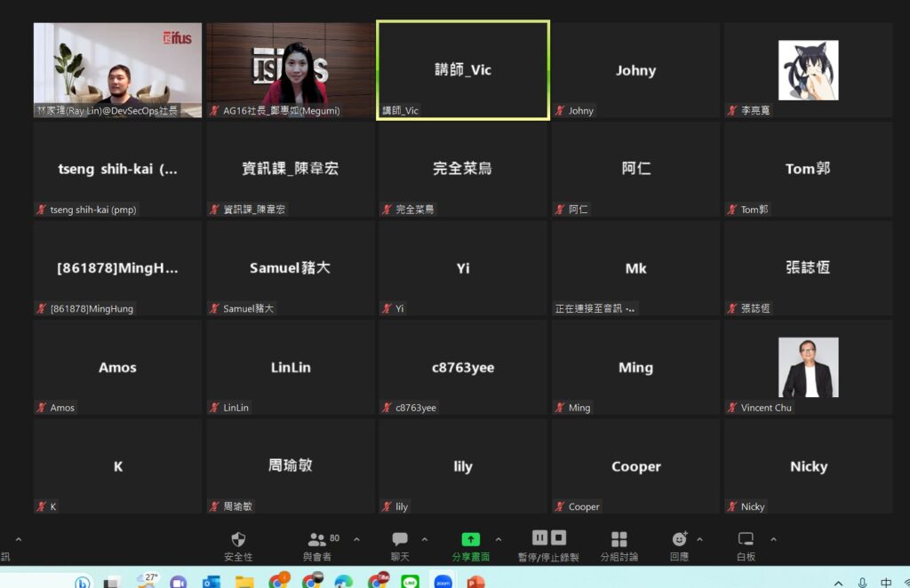Expand the arrow beside 分享畫面

[498, 539]
